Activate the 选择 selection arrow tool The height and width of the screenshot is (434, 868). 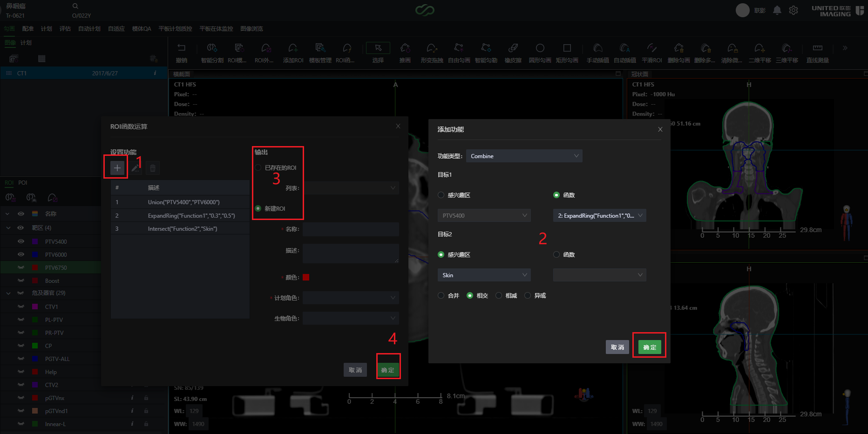point(378,53)
